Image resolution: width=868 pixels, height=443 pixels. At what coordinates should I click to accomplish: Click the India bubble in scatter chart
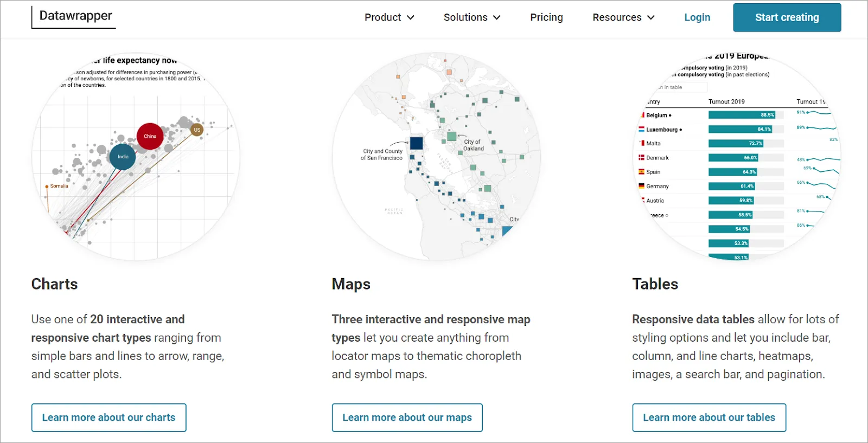(123, 157)
